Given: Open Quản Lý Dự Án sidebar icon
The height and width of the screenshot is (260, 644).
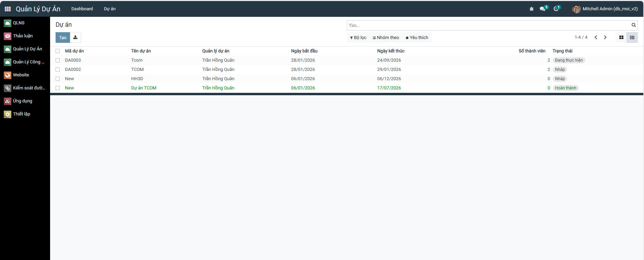Looking at the screenshot, I should 8,49.
